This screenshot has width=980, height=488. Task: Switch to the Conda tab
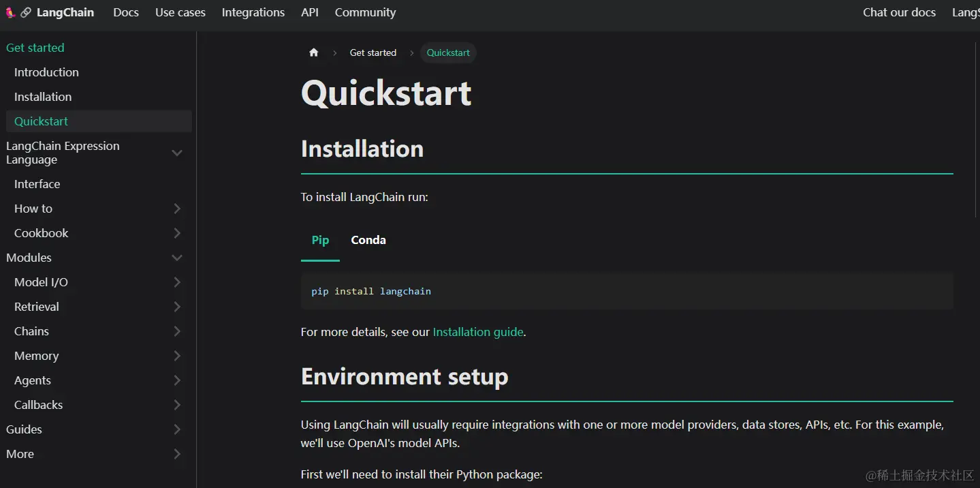pos(368,240)
